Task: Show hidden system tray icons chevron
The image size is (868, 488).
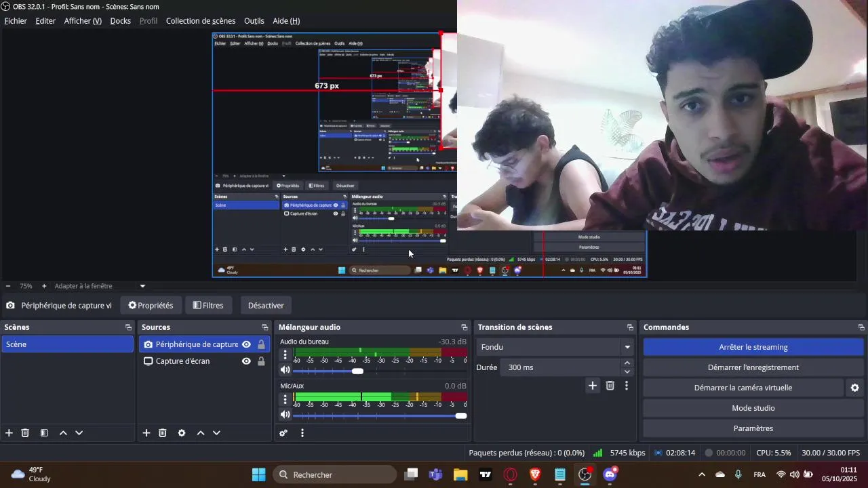Action: (x=702, y=474)
